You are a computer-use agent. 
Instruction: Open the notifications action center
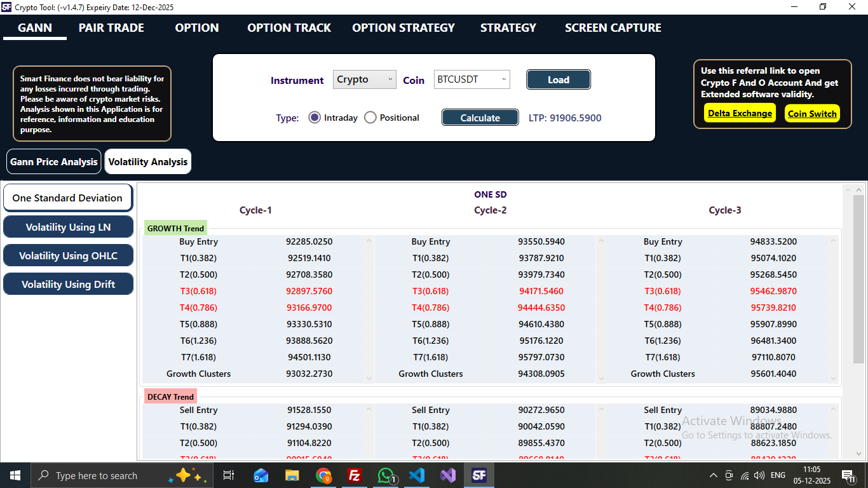coord(848,475)
